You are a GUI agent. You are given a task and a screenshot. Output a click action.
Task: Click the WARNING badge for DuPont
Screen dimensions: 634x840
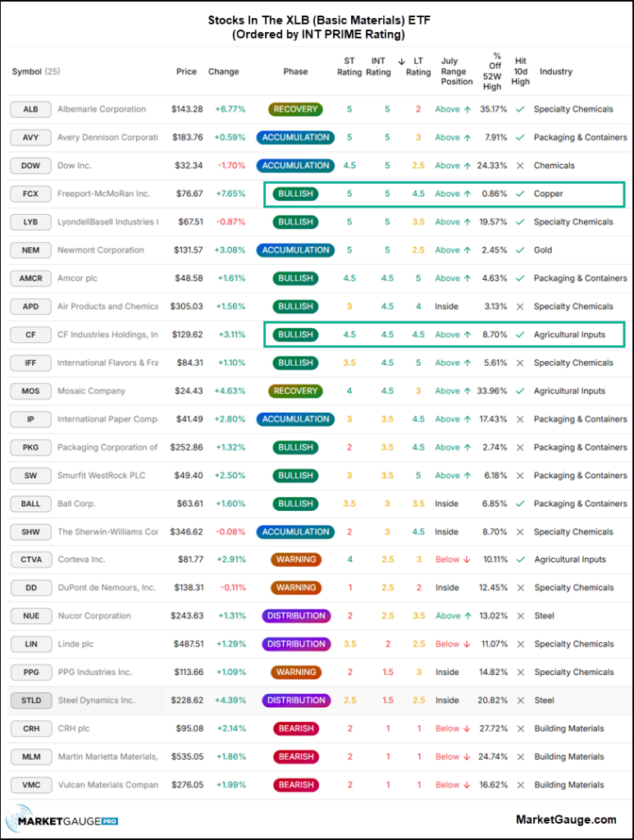click(x=296, y=587)
